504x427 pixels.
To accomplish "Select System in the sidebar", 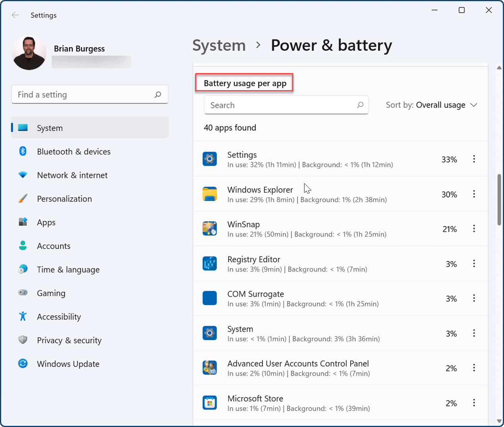I will coord(90,128).
